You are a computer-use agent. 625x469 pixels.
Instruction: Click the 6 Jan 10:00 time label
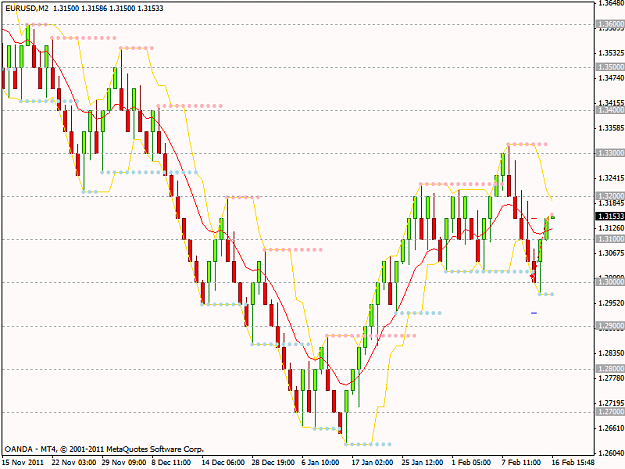[320, 463]
